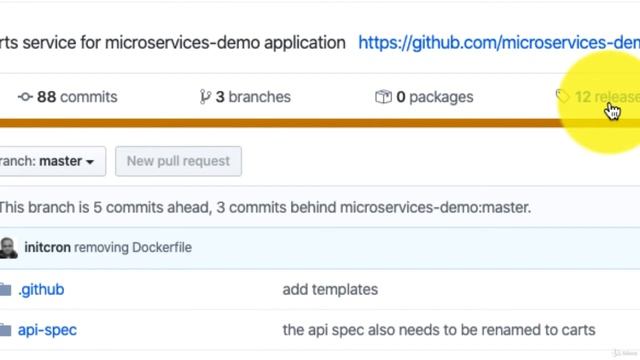The width and height of the screenshot is (640, 360).
Task: Open the api-spec folder
Action: coord(47,330)
